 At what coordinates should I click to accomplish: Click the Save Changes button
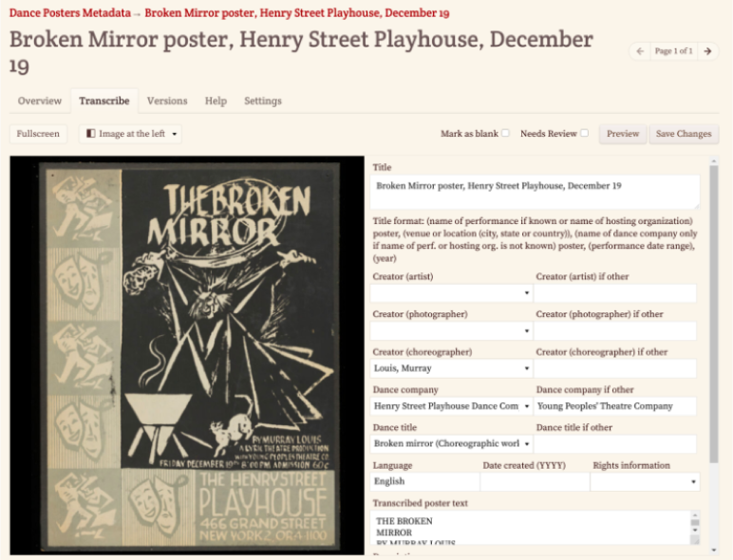(684, 134)
